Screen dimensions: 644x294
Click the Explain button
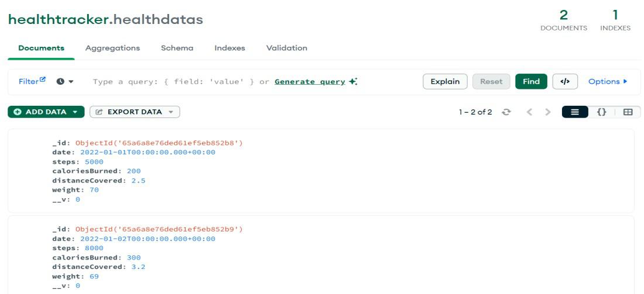click(445, 81)
